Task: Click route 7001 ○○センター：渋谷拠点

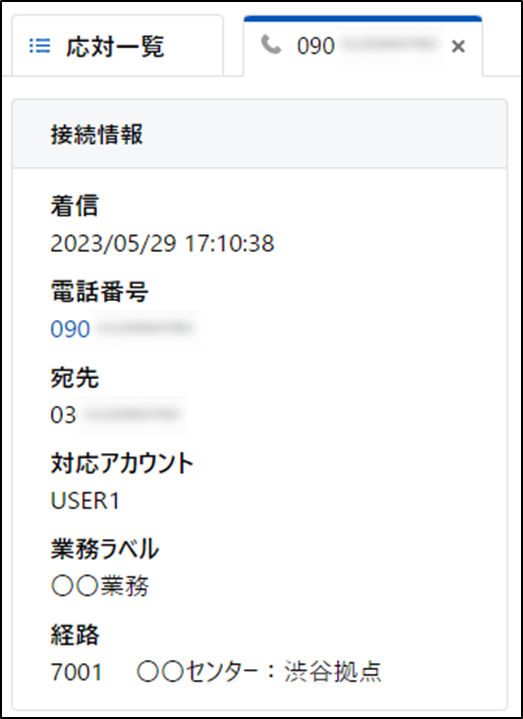Action: [x=215, y=672]
